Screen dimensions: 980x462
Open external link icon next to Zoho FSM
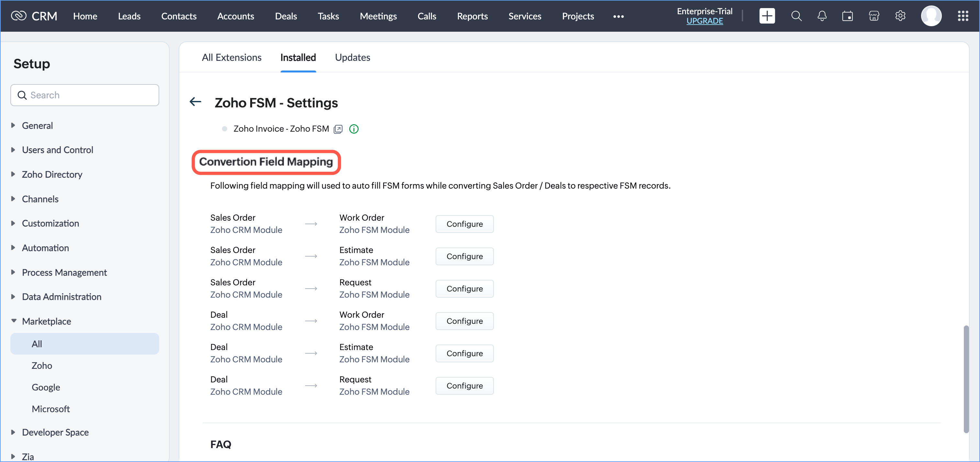coord(338,129)
